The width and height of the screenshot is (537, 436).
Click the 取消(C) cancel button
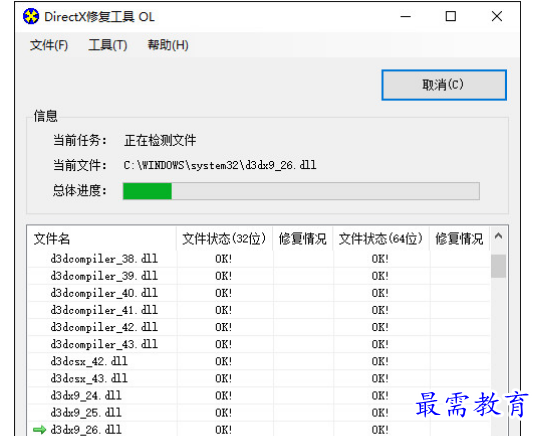(x=444, y=85)
